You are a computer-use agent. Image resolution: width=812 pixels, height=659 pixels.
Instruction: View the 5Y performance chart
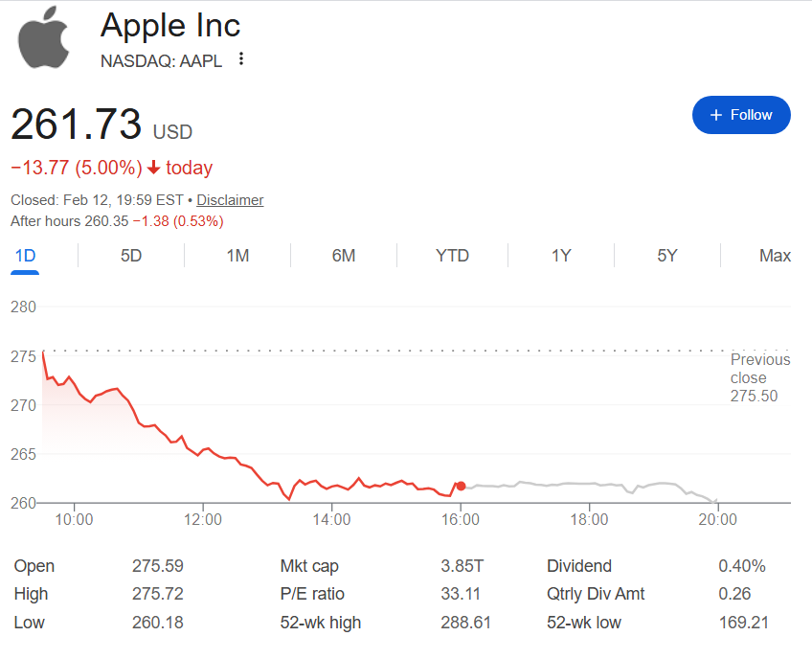pyautogui.click(x=666, y=256)
